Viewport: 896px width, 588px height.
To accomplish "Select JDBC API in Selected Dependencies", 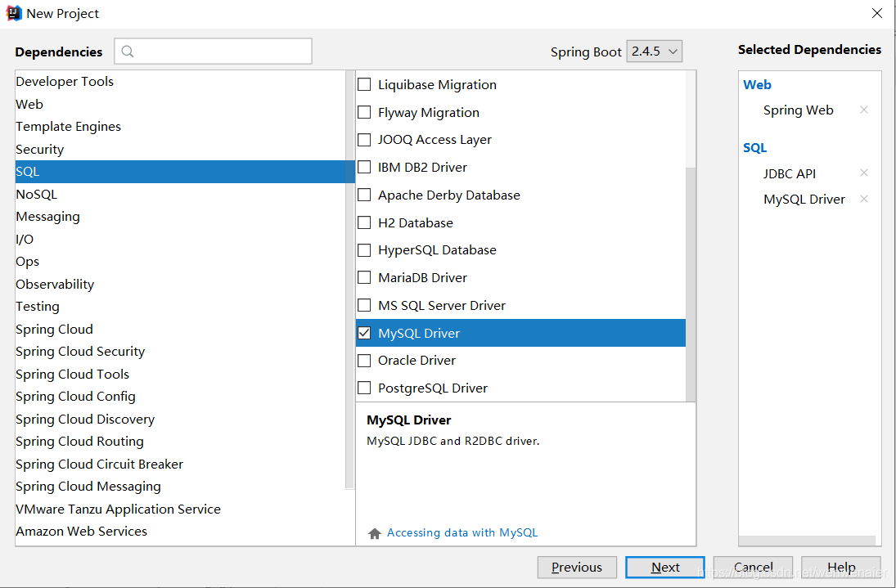I will coord(789,173).
